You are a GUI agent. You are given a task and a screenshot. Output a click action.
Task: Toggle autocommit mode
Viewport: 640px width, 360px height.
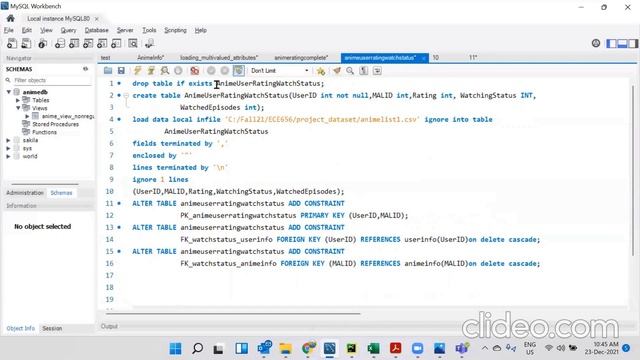pyautogui.click(x=239, y=71)
